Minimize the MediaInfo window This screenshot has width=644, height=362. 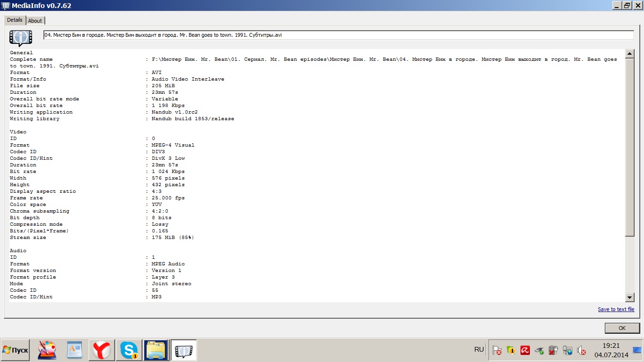[617, 5]
